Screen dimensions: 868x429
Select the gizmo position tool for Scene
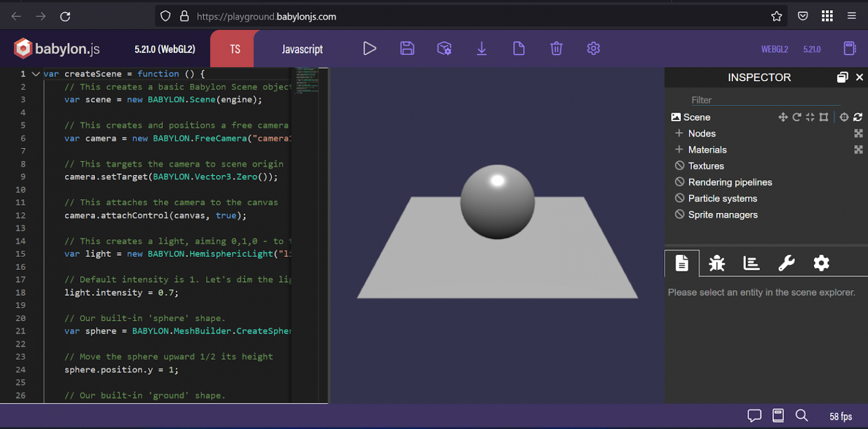tap(783, 117)
